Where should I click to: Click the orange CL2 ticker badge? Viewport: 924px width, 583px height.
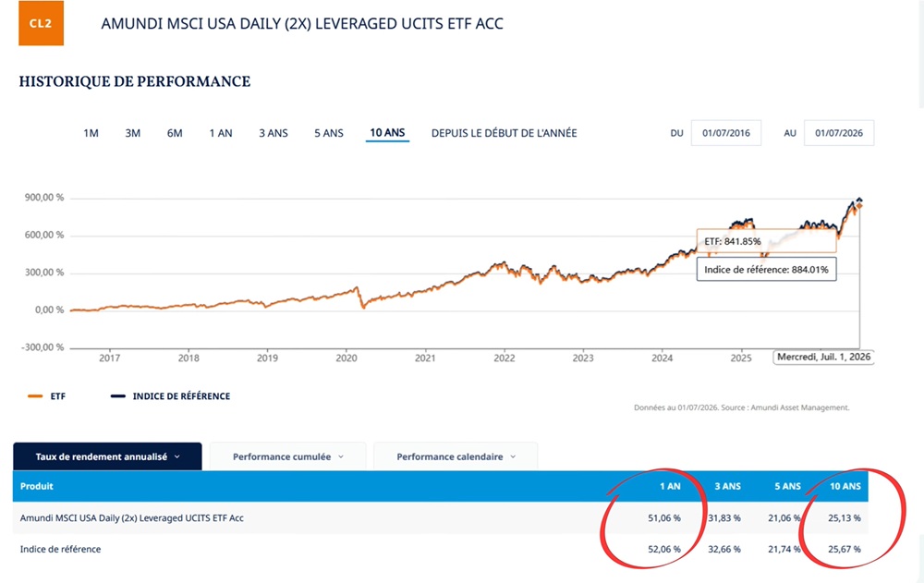pos(42,23)
